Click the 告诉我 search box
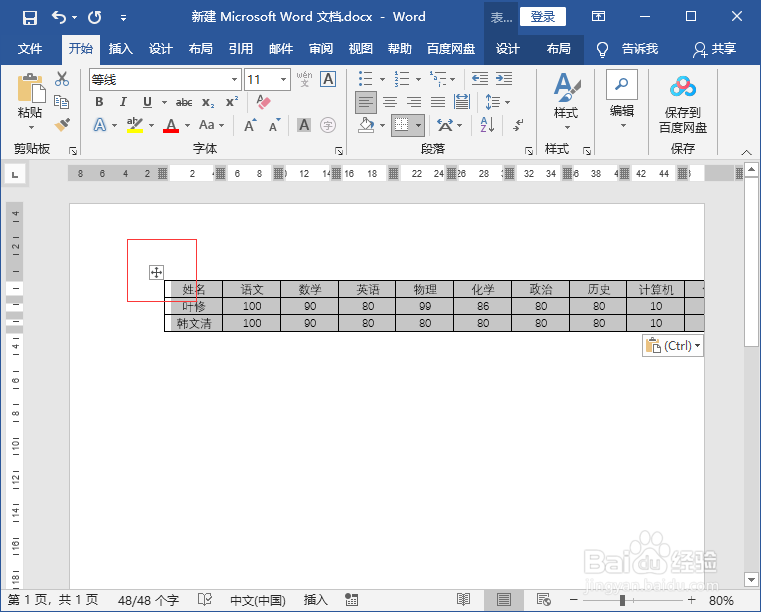Image resolution: width=761 pixels, height=612 pixels. 640,49
